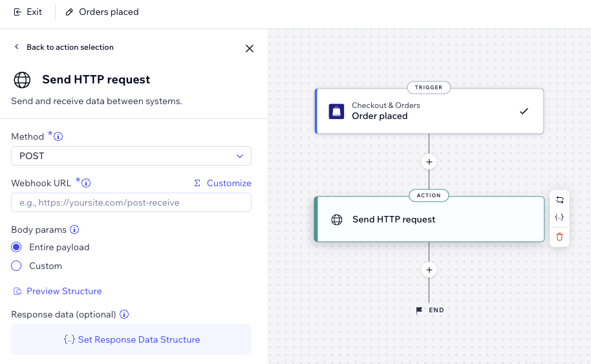This screenshot has height=364, width=591.
Task: Click the shopping bag icon in trigger card
Action: click(x=337, y=112)
